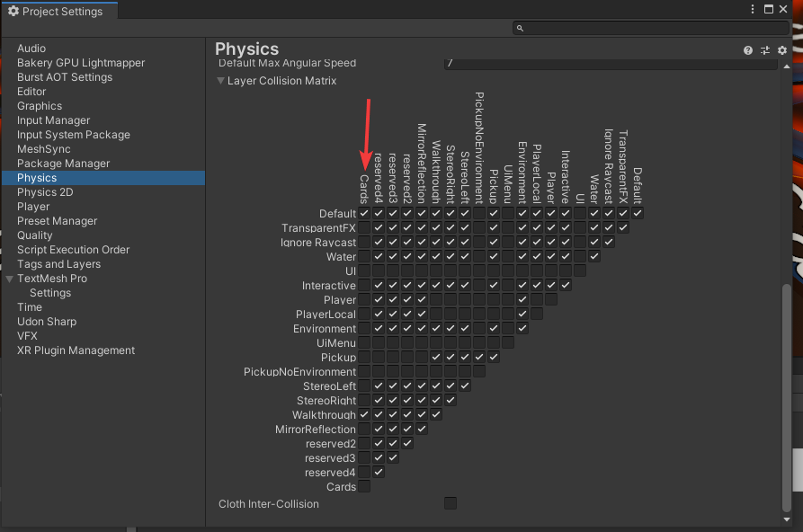Click the Project Settings gear tab icon

[x=13, y=11]
